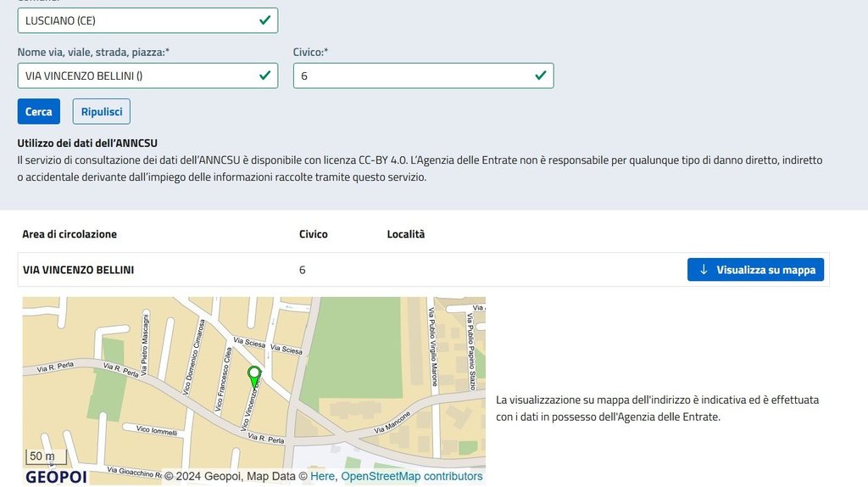Click the green map marker pin
The height and width of the screenshot is (487, 868).
pos(253,375)
